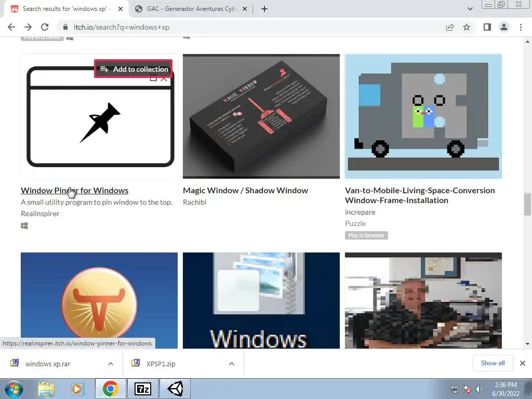
Task: Go back to the previous page
Action: point(11,27)
